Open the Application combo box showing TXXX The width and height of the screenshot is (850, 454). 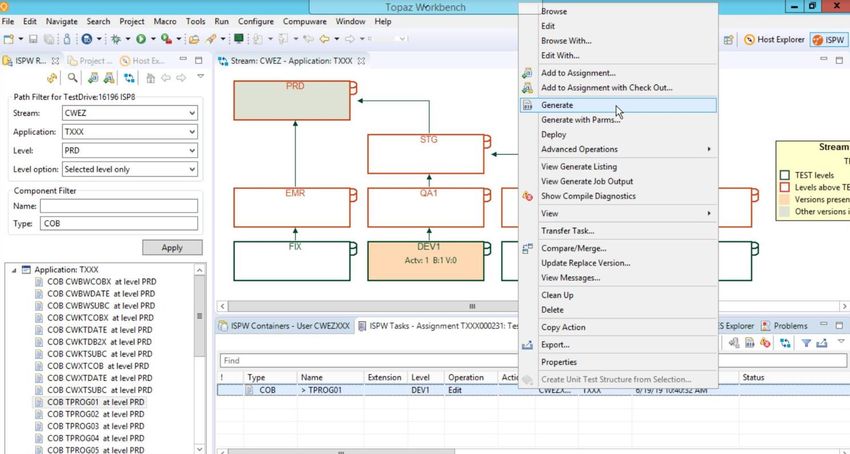[130, 132]
